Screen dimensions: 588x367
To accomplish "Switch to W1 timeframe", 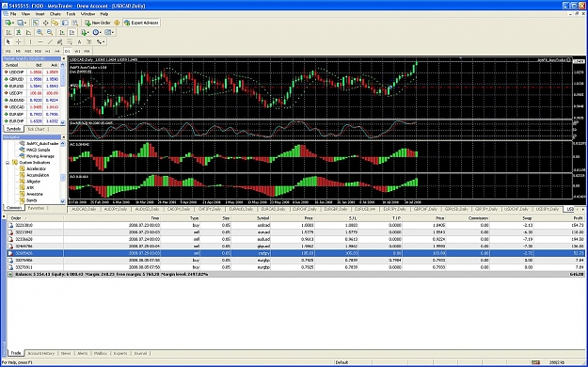I will tap(77, 51).
